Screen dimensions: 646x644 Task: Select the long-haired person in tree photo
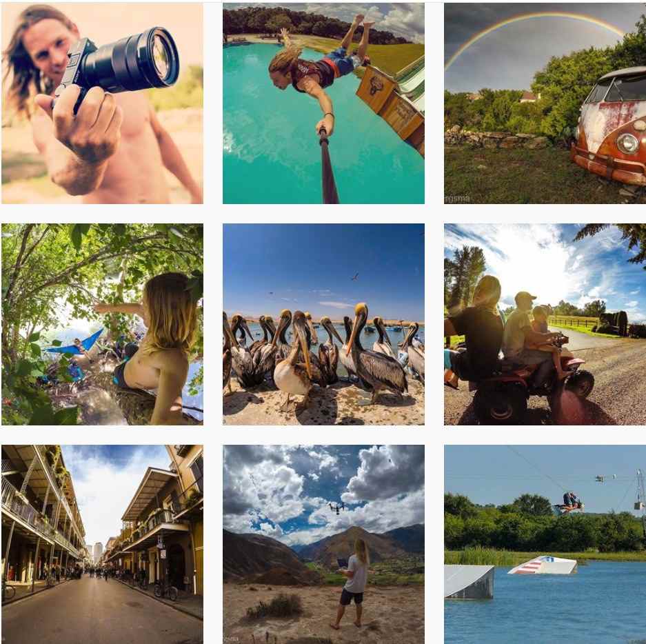(x=102, y=324)
